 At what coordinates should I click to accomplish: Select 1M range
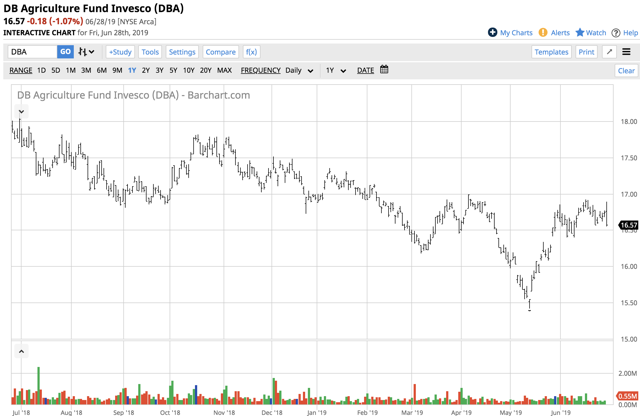pos(71,70)
